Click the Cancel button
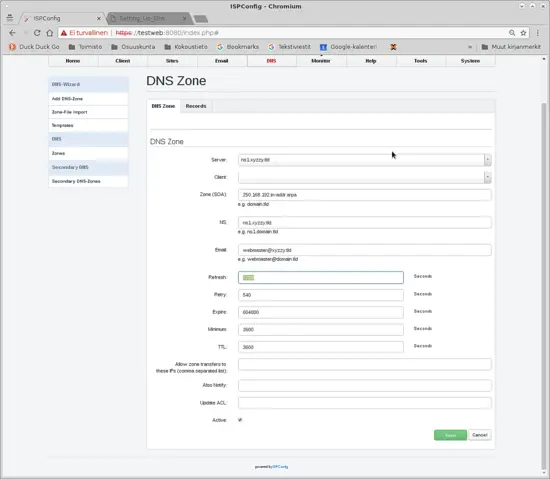 click(x=480, y=435)
